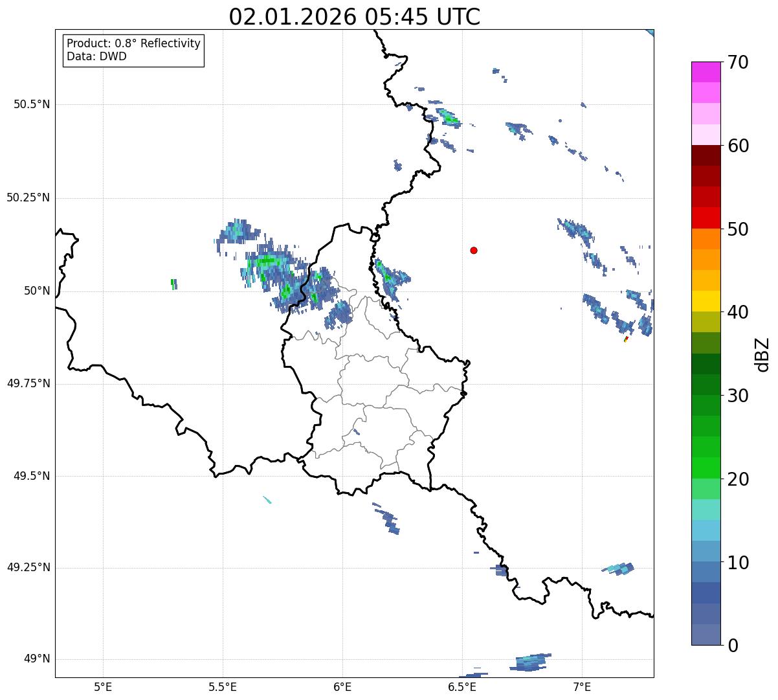The image size is (778, 700).
Task: Click the 5°E longitude label
Action: (103, 686)
